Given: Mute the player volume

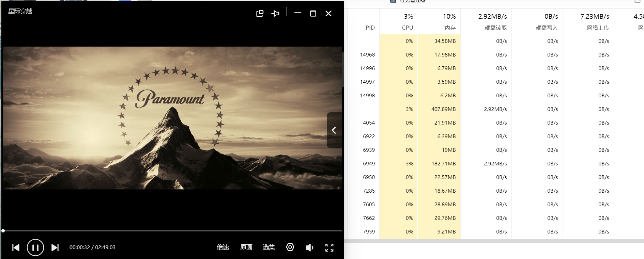Looking at the screenshot, I should [x=309, y=247].
